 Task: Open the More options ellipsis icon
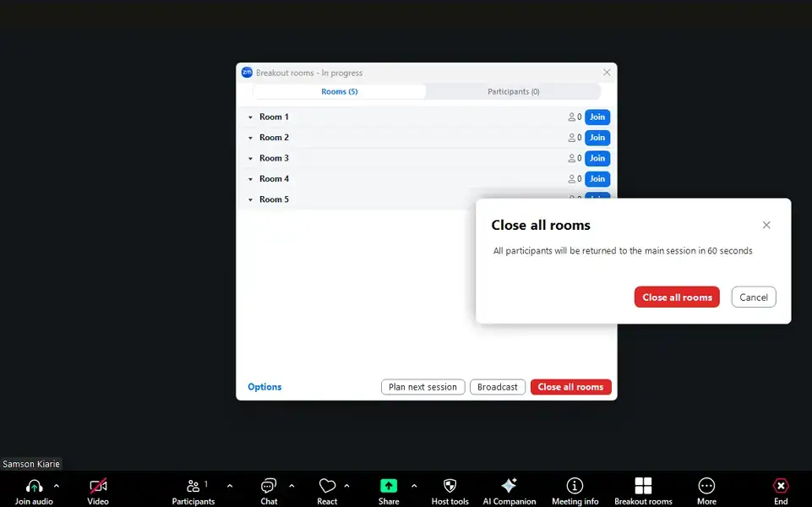[x=706, y=486]
